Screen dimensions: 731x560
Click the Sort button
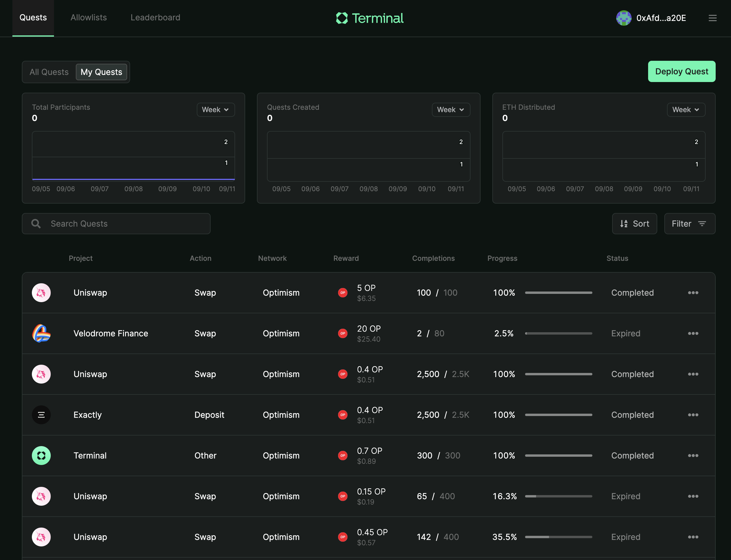pos(634,224)
